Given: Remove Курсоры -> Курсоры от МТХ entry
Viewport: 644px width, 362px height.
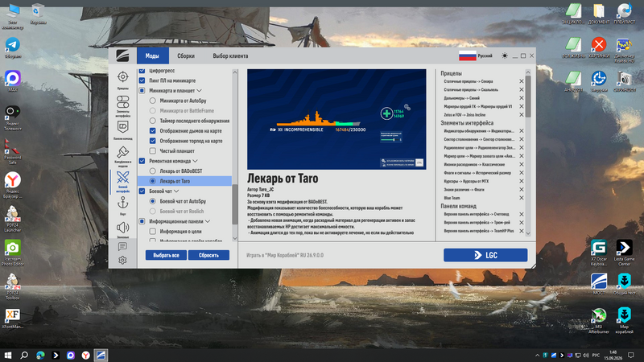Looking at the screenshot, I should [521, 181].
